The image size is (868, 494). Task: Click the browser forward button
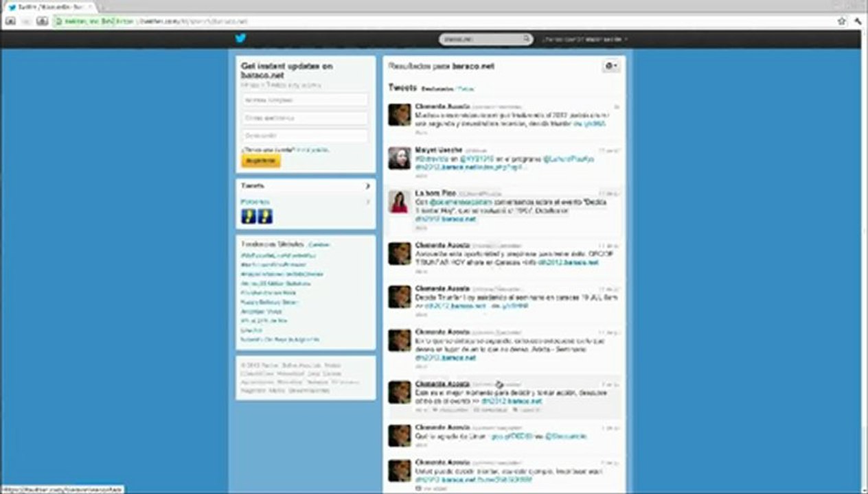[26, 21]
